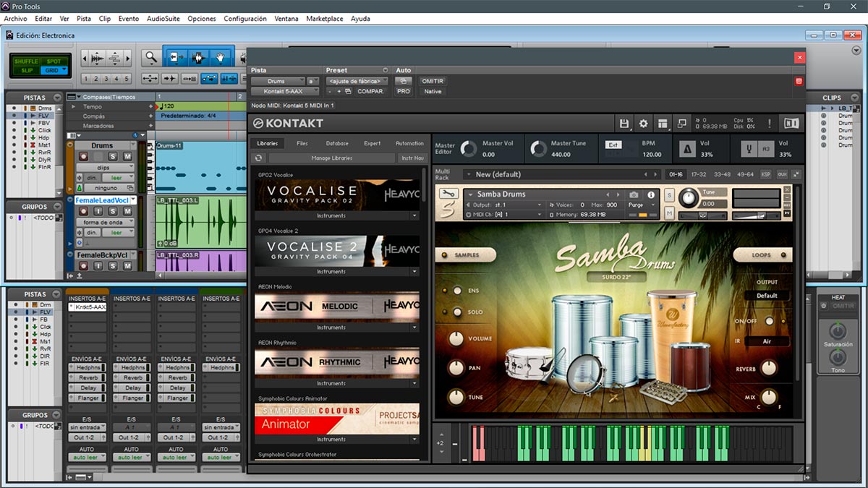
Task: Open the Kontakt 5-AAX plugin selector
Action: (285, 91)
